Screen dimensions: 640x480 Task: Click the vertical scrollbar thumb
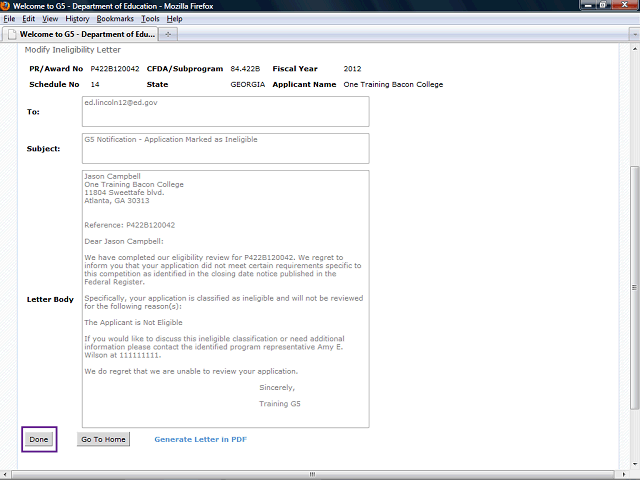634,288
